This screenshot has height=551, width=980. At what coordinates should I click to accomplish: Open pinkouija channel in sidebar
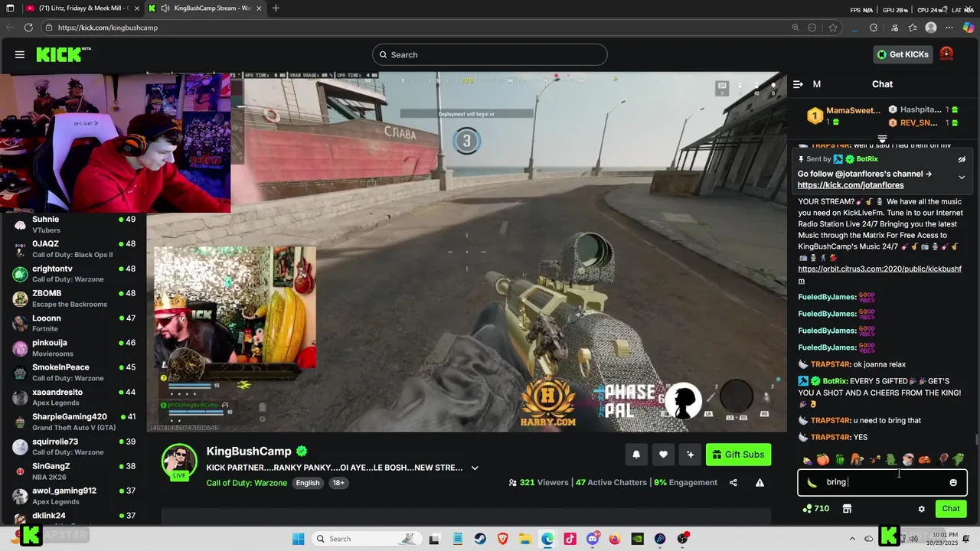point(73,347)
